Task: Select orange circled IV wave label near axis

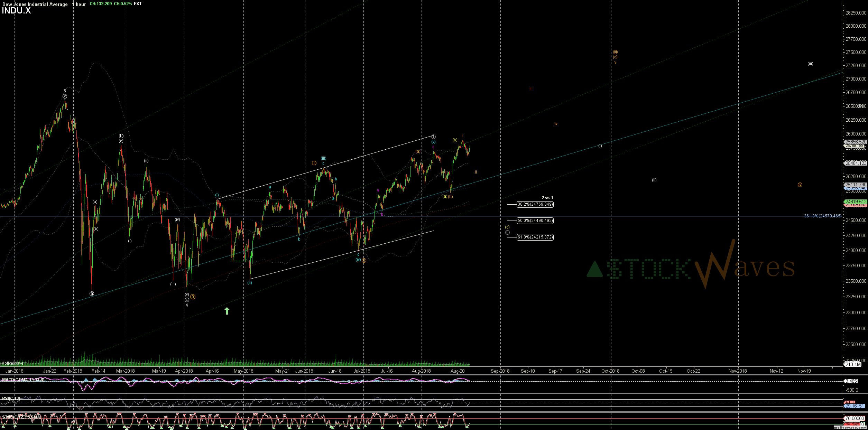Action: coord(800,185)
